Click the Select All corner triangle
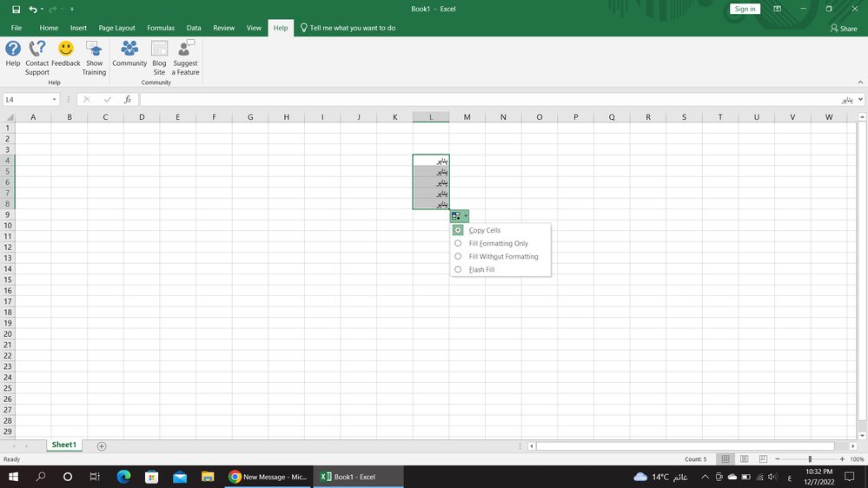The image size is (868, 488). point(9,116)
